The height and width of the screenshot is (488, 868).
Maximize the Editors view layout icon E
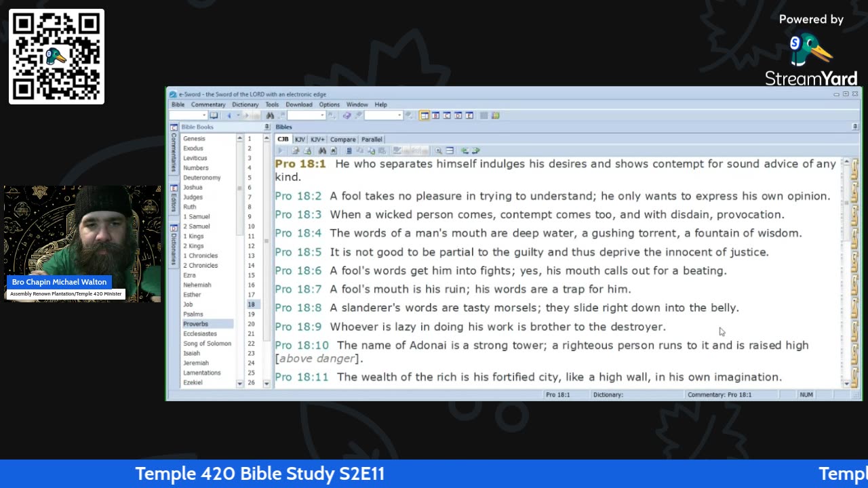[469, 115]
